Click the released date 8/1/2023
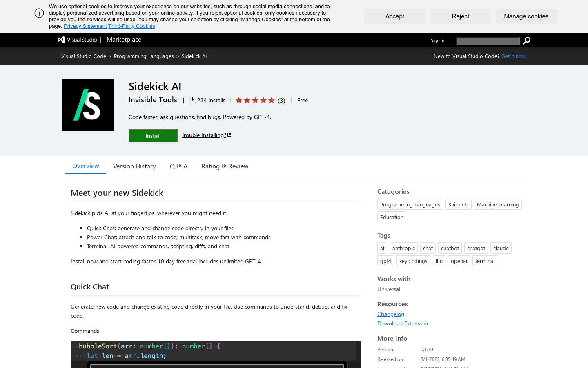 [443, 359]
